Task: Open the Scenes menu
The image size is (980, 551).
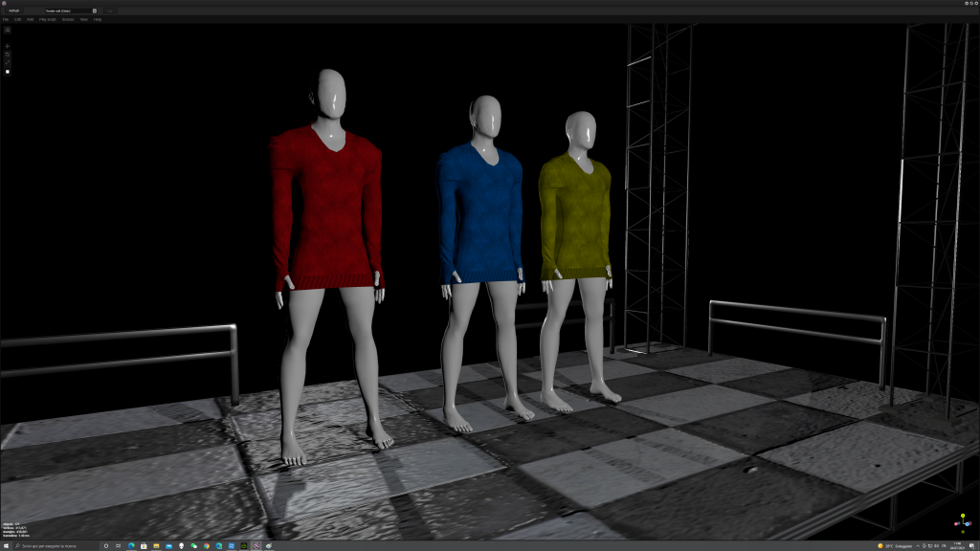Action: pos(68,19)
